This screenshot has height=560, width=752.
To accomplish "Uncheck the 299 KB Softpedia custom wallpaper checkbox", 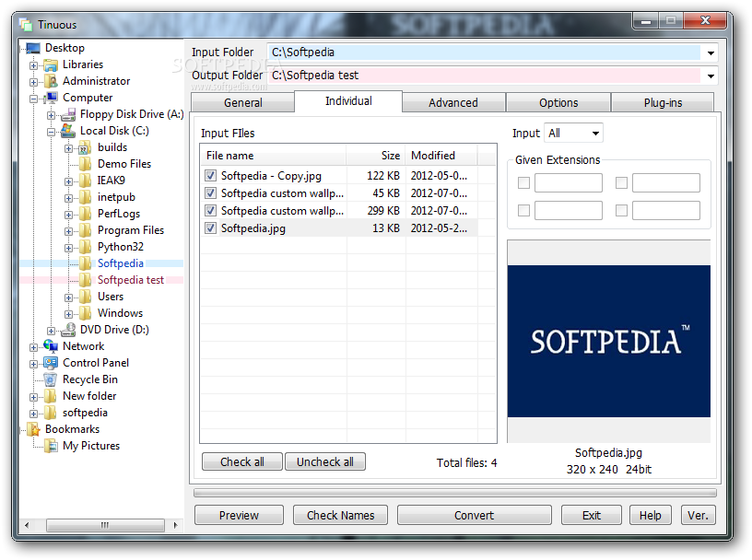I will pyautogui.click(x=210, y=211).
